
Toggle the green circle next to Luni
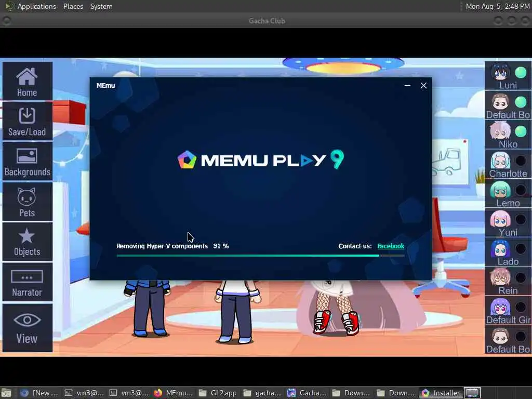click(521, 72)
